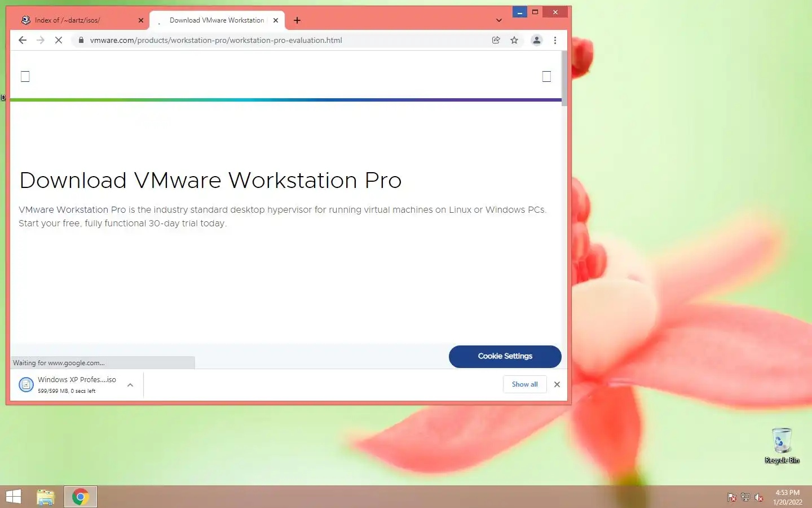This screenshot has width=812, height=508.
Task: Click the forward navigation arrow
Action: (41, 40)
